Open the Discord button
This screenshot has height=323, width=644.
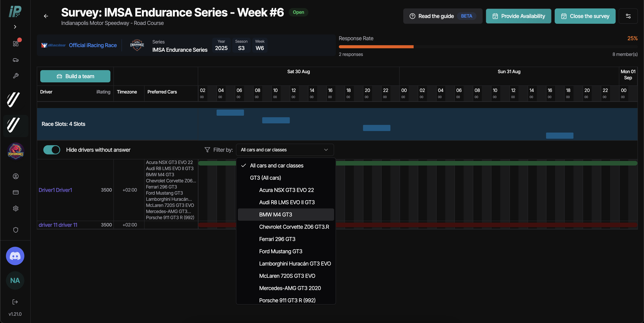coord(15,256)
